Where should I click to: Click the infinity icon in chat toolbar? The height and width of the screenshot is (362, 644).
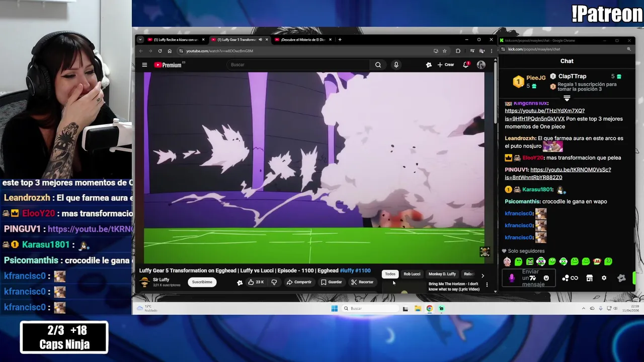point(575,278)
